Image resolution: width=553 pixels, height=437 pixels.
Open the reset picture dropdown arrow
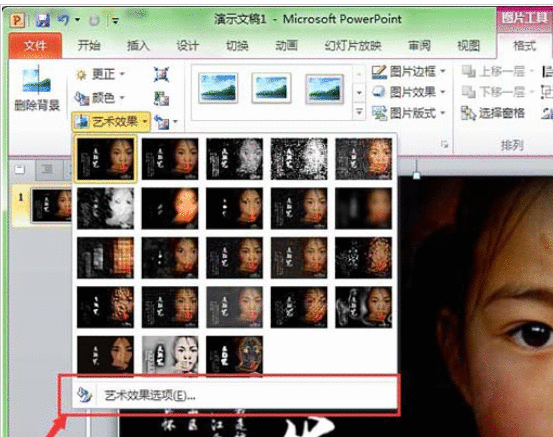pos(175,122)
